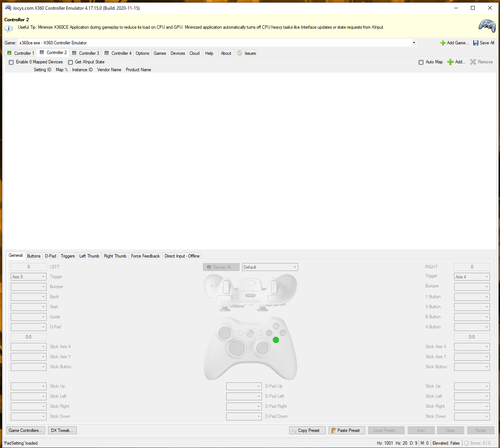500x448 pixels.
Task: Click the X button on the controller image
Action: tap(269, 333)
